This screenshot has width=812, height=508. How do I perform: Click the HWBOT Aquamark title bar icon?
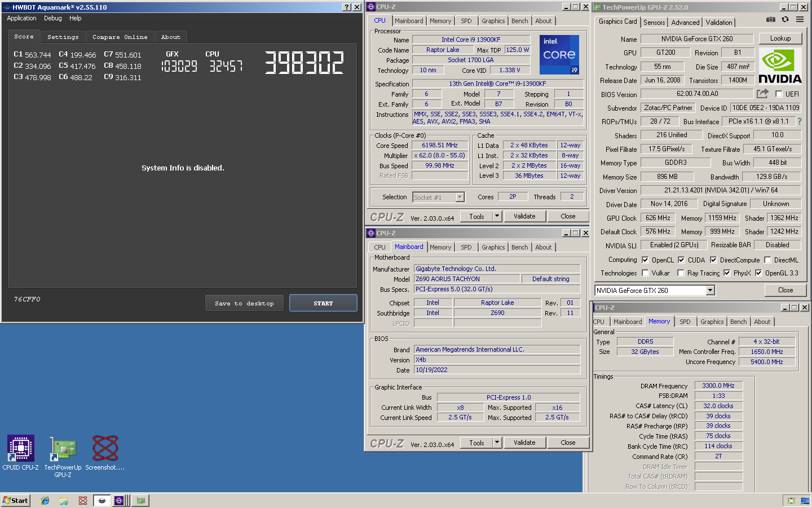(x=7, y=7)
